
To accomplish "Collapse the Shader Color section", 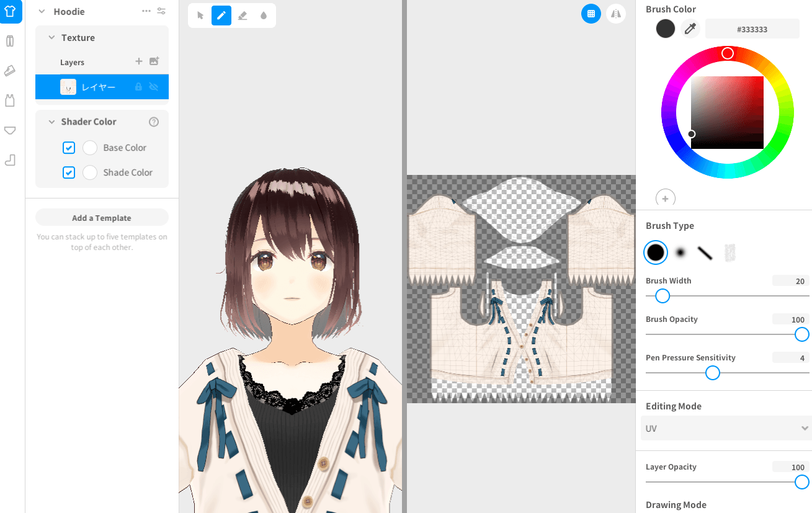I will 51,121.
